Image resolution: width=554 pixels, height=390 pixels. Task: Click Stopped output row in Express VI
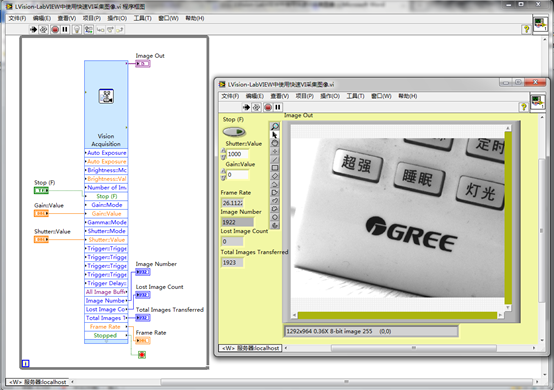point(106,336)
